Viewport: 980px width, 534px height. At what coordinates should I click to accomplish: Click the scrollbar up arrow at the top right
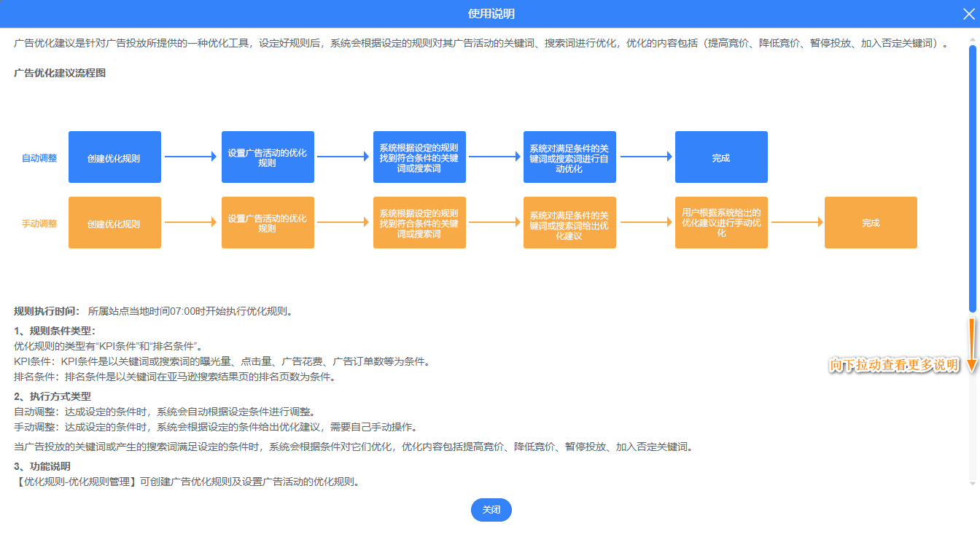click(x=972, y=36)
